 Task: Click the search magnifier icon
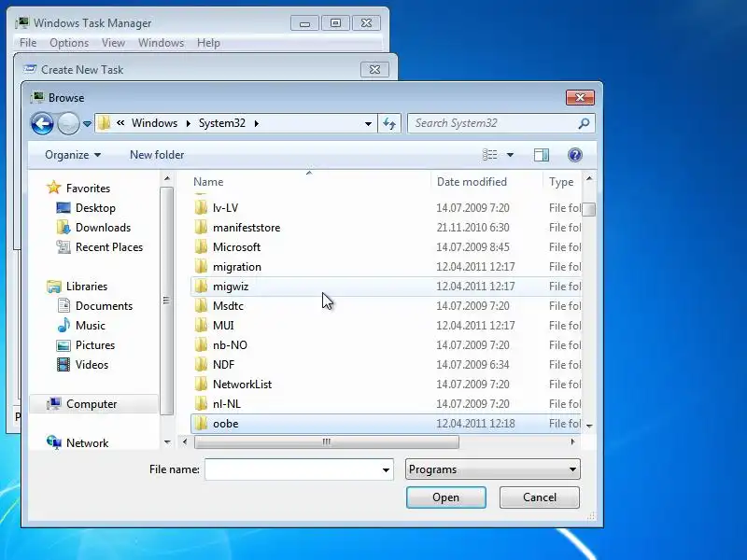584,124
